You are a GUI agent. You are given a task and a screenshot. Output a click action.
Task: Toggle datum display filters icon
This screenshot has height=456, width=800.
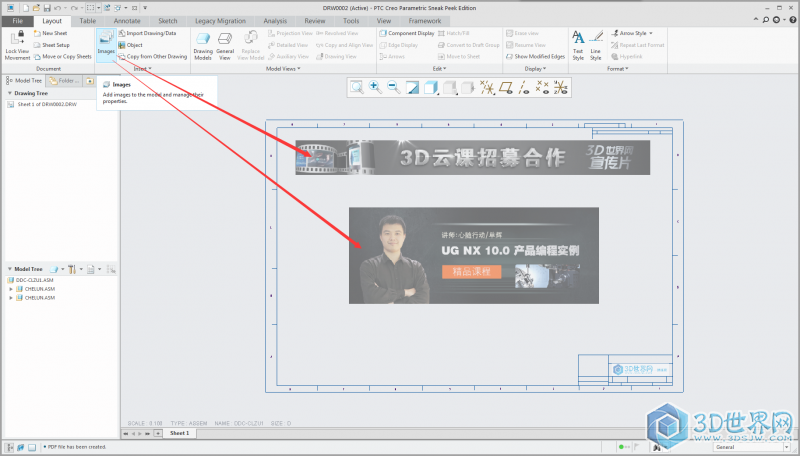[x=487, y=88]
